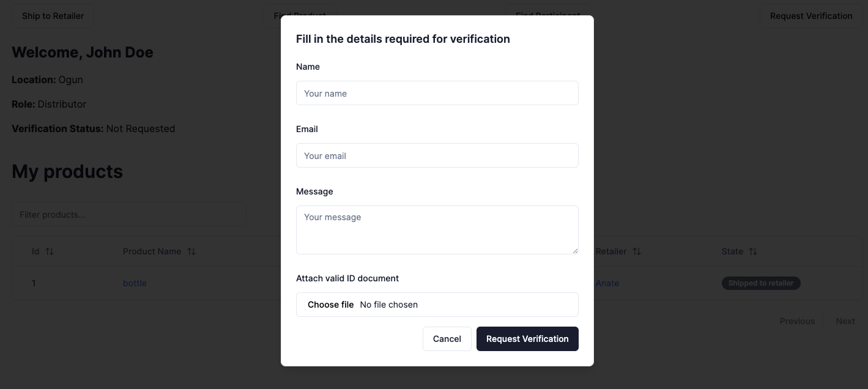868x389 pixels.
Task: Open the bottle product link
Action: [135, 283]
